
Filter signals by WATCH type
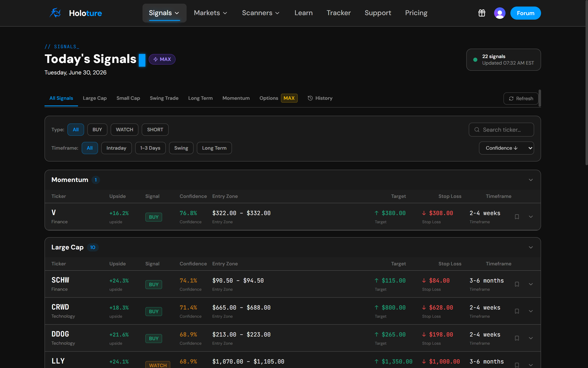click(x=124, y=129)
